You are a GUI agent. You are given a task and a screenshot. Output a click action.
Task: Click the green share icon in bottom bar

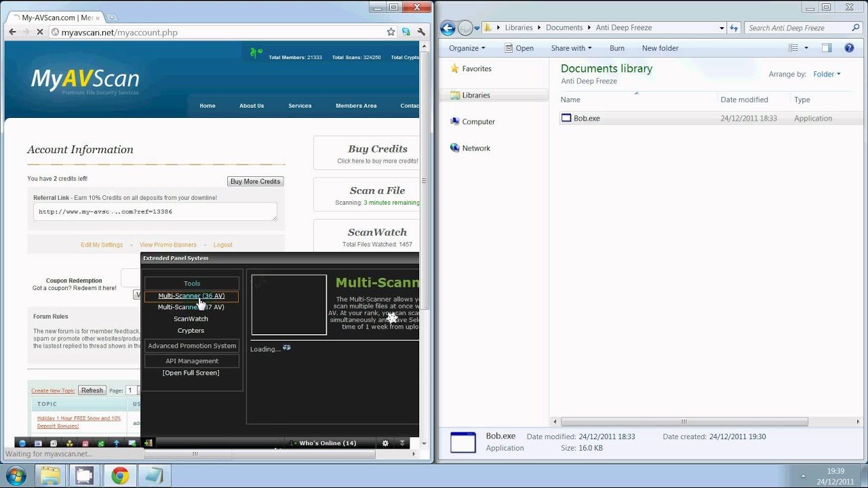coord(101,443)
